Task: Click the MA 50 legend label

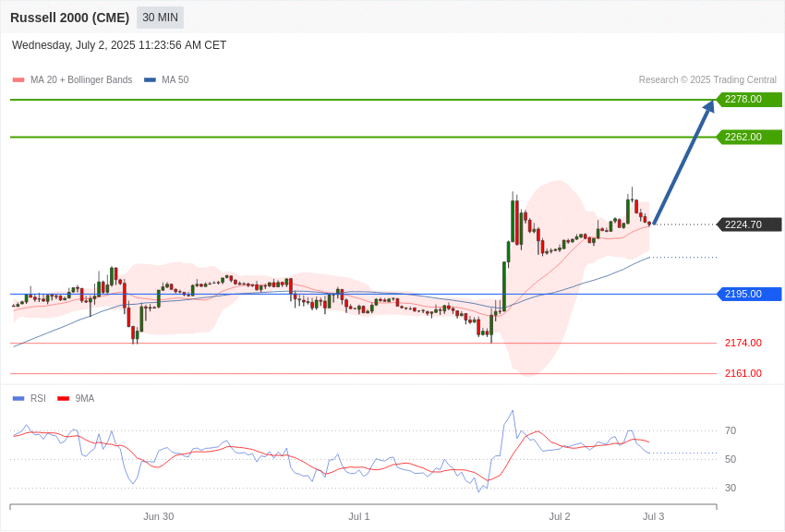Action: pyautogui.click(x=175, y=79)
